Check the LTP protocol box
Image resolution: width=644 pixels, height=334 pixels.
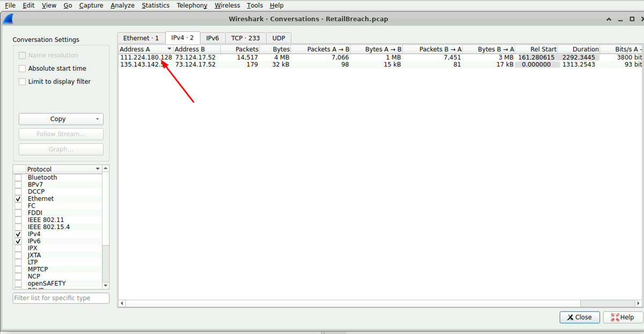pos(18,262)
